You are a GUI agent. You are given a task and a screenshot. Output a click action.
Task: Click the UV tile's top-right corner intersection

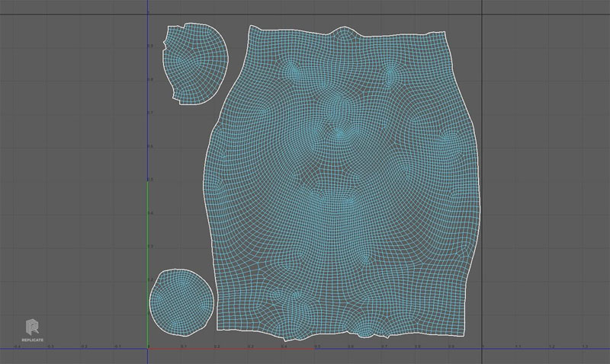click(483, 15)
